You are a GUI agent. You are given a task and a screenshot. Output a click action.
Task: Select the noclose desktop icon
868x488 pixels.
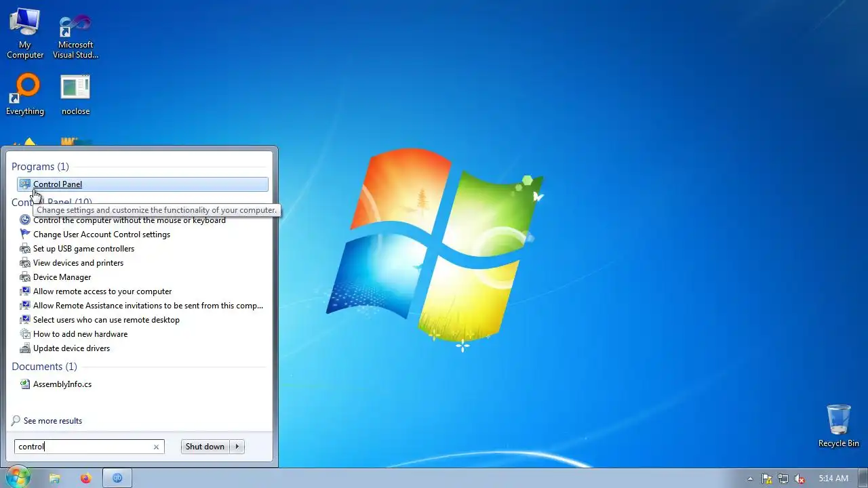(x=75, y=94)
